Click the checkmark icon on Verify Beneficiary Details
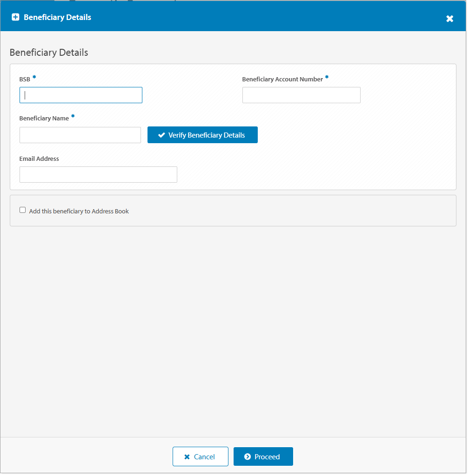This screenshot has width=469, height=476. click(x=161, y=135)
